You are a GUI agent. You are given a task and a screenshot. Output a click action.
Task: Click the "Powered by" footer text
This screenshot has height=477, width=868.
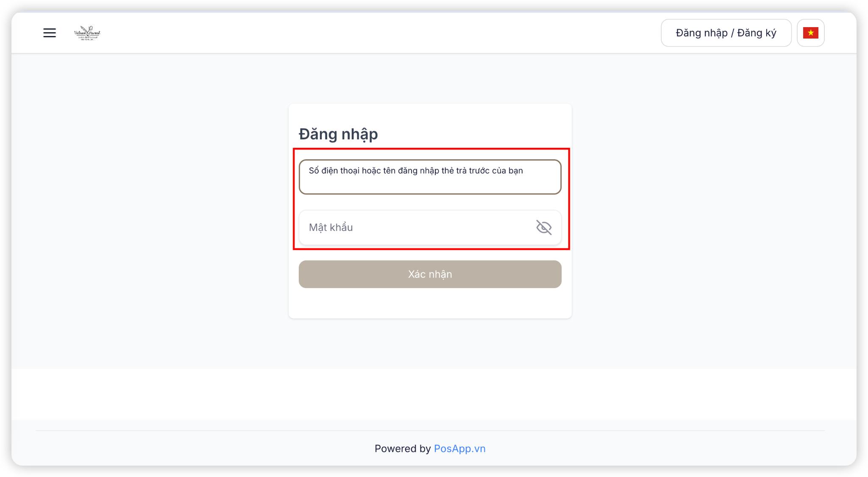(402, 449)
